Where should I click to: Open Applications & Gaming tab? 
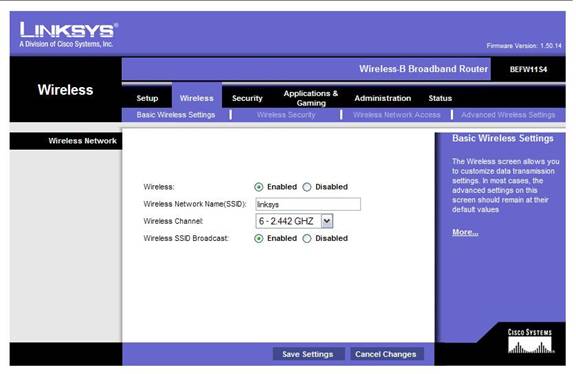(311, 98)
